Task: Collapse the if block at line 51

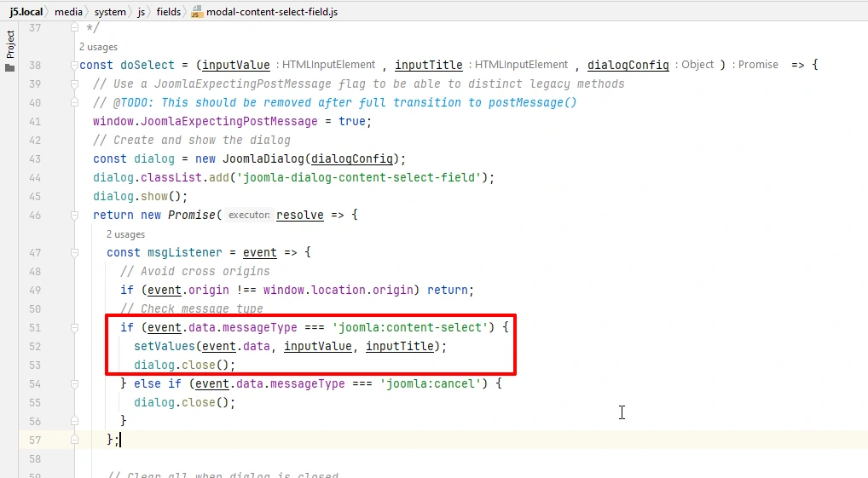Action: [x=74, y=327]
